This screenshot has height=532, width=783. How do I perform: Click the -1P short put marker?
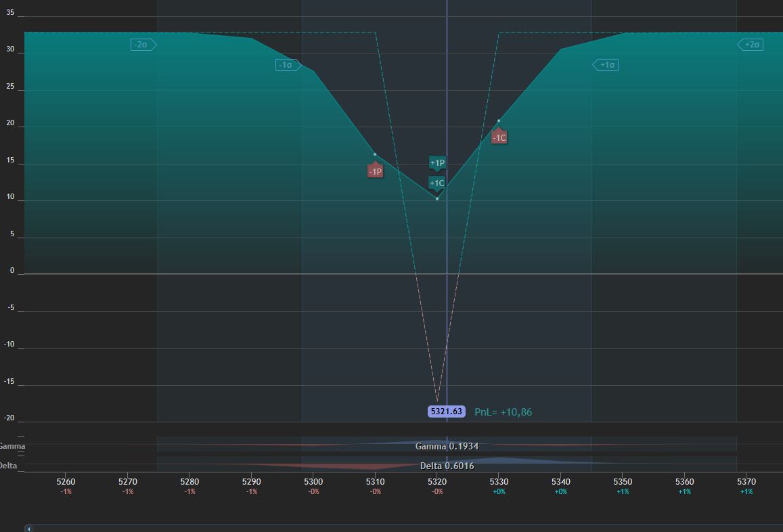tap(375, 171)
